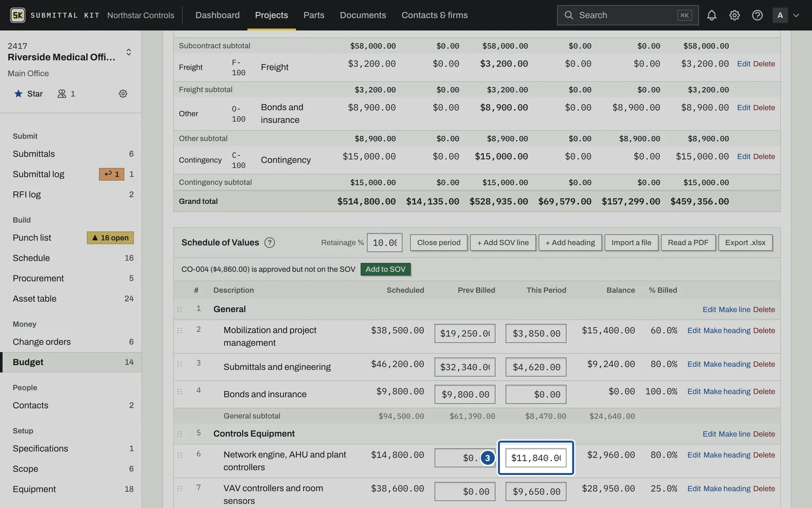Delete the Freight budget line
Screen dimensions: 812x508
[764, 64]
